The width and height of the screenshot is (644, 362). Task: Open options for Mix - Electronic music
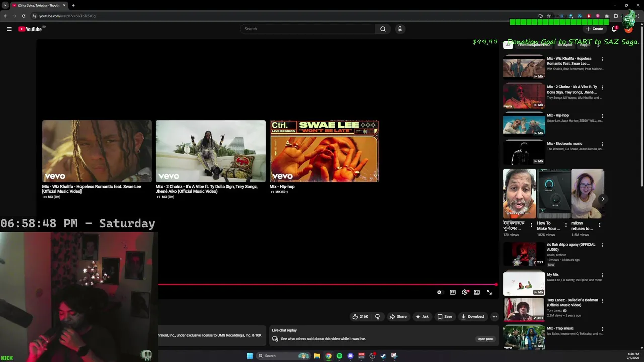pos(602,144)
